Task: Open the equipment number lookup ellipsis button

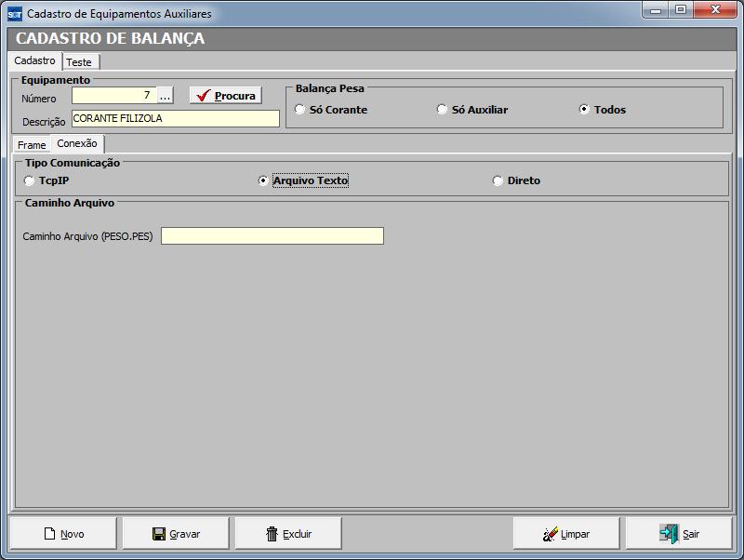Action: (165, 95)
